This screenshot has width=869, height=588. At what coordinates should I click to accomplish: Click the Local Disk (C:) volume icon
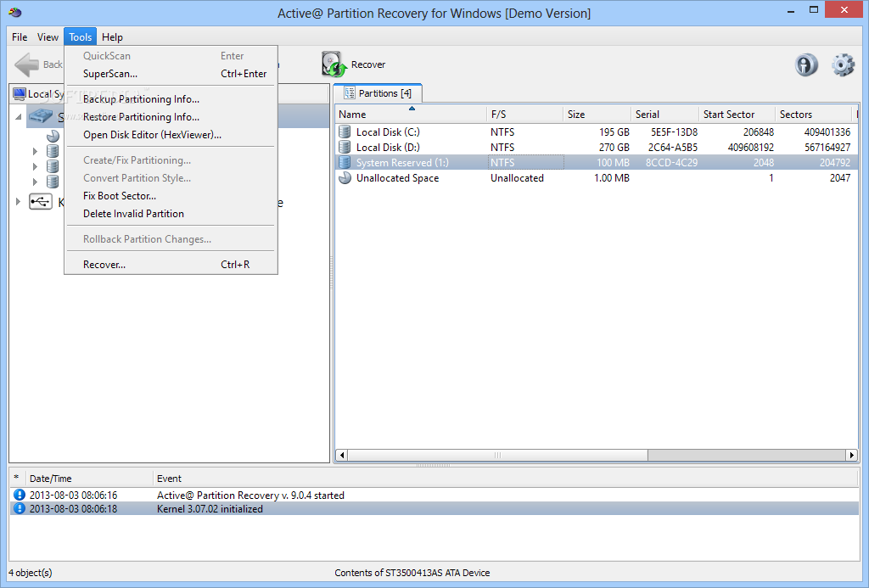(345, 132)
